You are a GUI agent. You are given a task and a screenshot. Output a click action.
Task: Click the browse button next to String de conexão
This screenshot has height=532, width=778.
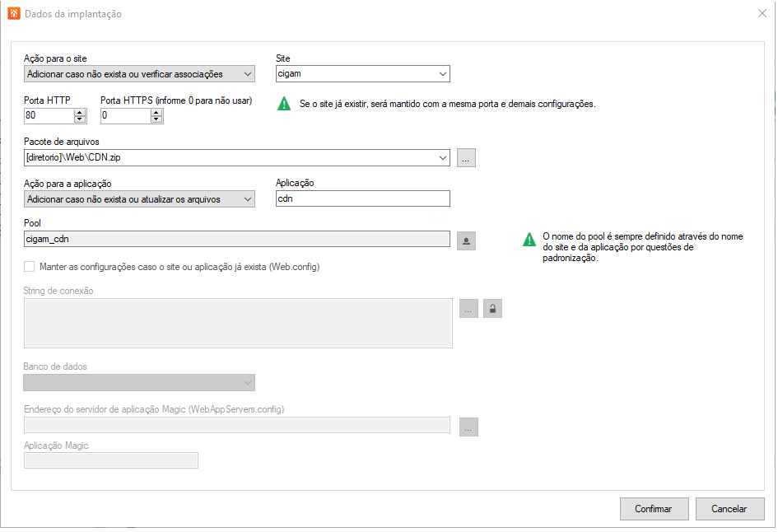(x=468, y=309)
